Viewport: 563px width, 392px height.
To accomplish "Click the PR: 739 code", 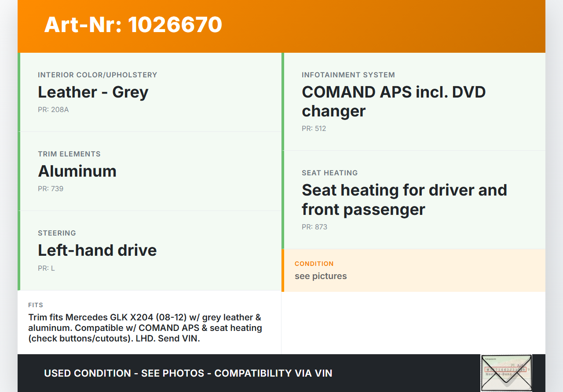I will [51, 189].
